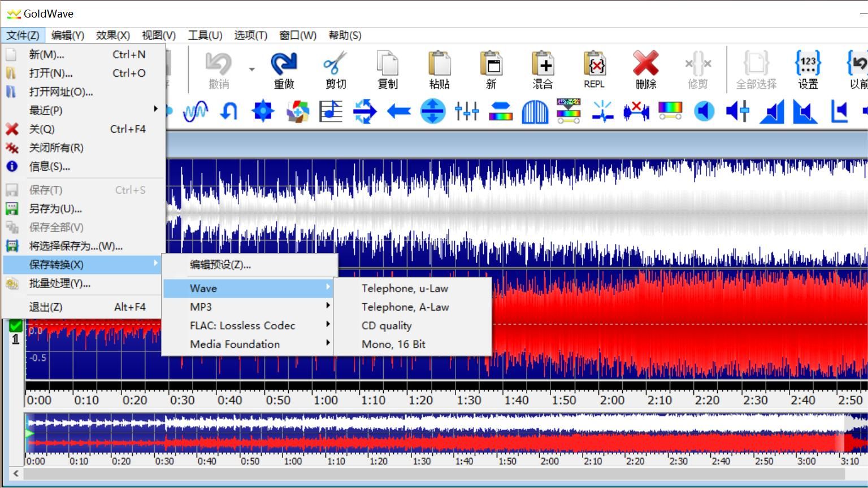
Task: Open the View (视图) menu
Action: pos(159,35)
